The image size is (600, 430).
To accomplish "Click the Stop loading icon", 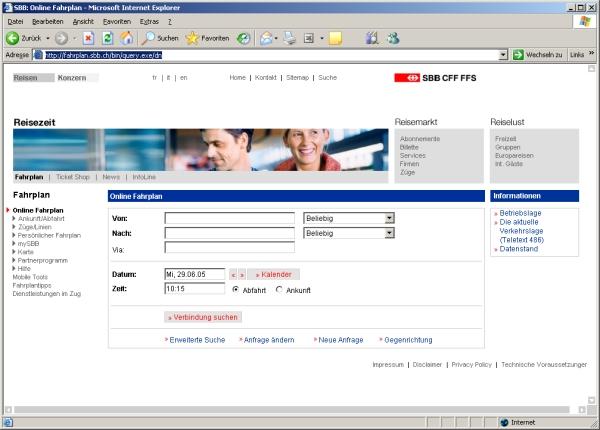I will [88, 38].
